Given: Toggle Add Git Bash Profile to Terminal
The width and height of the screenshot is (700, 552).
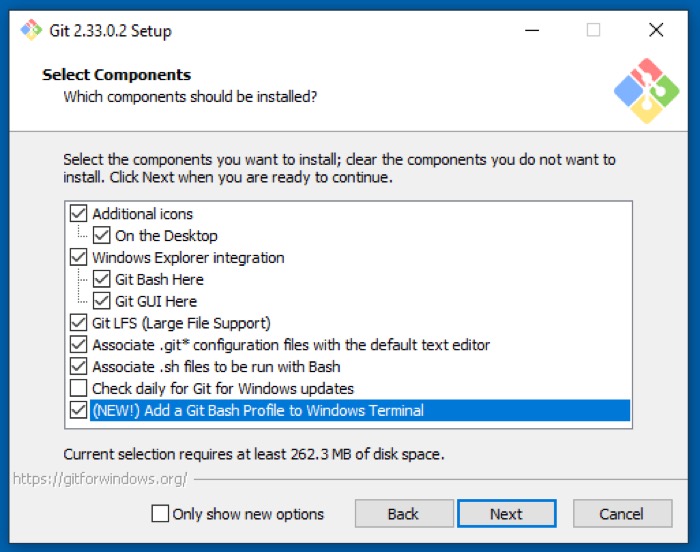Looking at the screenshot, I should pyautogui.click(x=78, y=410).
